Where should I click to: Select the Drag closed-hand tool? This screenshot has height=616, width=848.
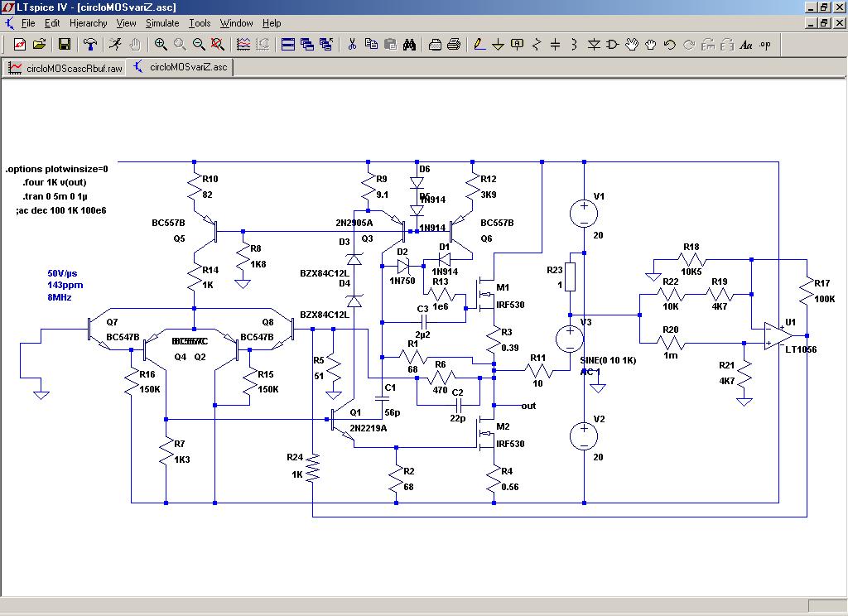tap(651, 45)
